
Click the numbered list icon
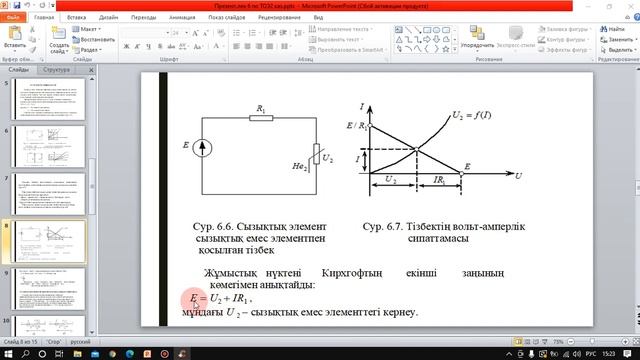tap(253, 33)
